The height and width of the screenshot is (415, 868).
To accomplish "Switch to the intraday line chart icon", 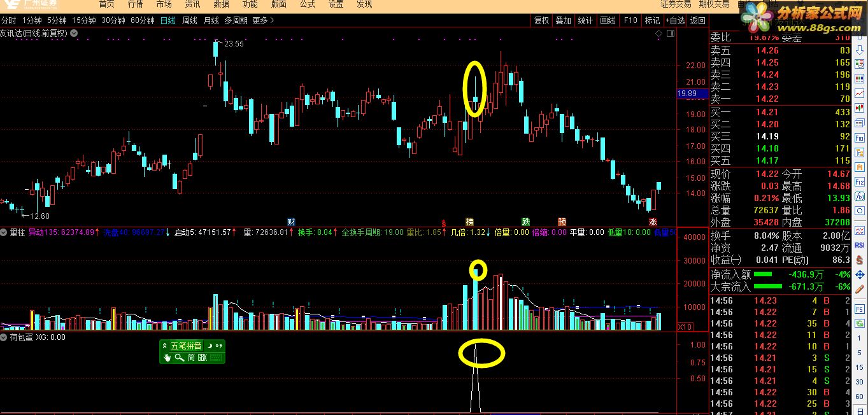I will 859,93.
